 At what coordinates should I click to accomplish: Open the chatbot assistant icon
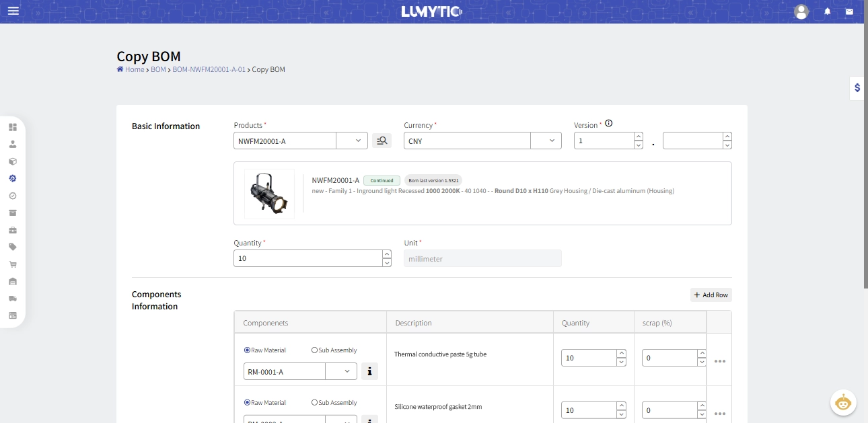(x=842, y=403)
